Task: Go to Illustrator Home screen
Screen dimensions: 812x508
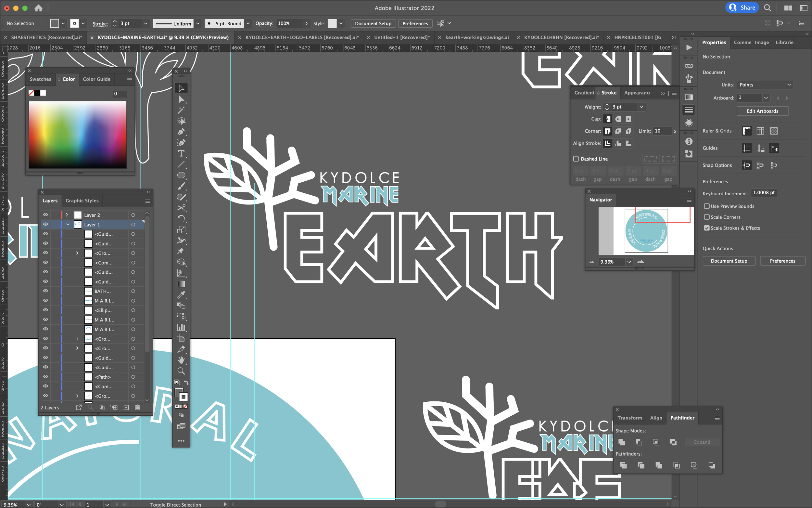Action: pos(39,8)
